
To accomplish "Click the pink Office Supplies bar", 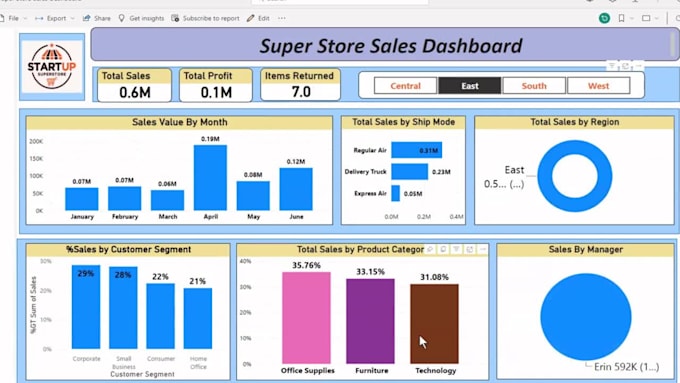I will tap(306, 318).
